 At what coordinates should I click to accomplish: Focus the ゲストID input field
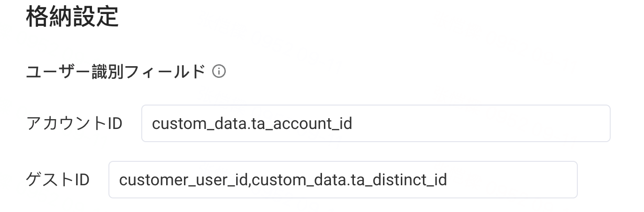[x=343, y=180]
